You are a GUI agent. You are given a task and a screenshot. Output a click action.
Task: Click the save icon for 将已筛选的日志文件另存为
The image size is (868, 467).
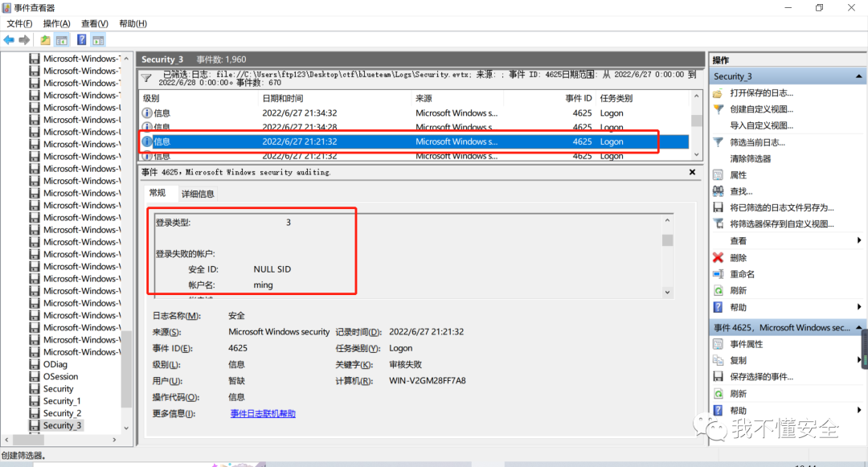pos(718,207)
